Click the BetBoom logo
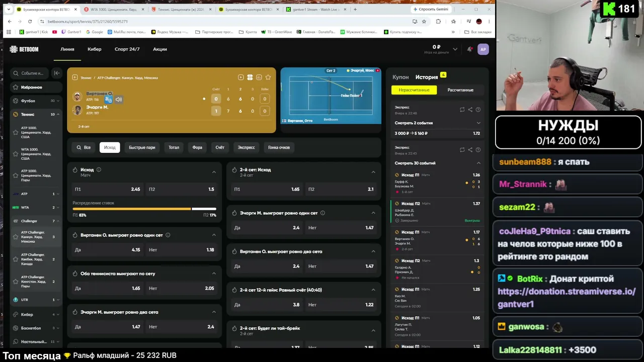This screenshot has height=362, width=644. pyautogui.click(x=24, y=49)
